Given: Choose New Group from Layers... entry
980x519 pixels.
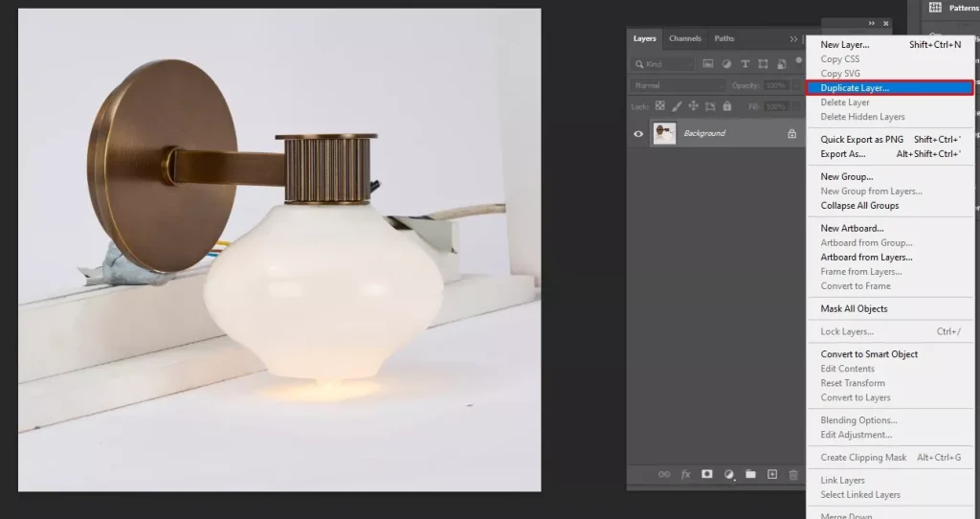Looking at the screenshot, I should click(890, 191).
